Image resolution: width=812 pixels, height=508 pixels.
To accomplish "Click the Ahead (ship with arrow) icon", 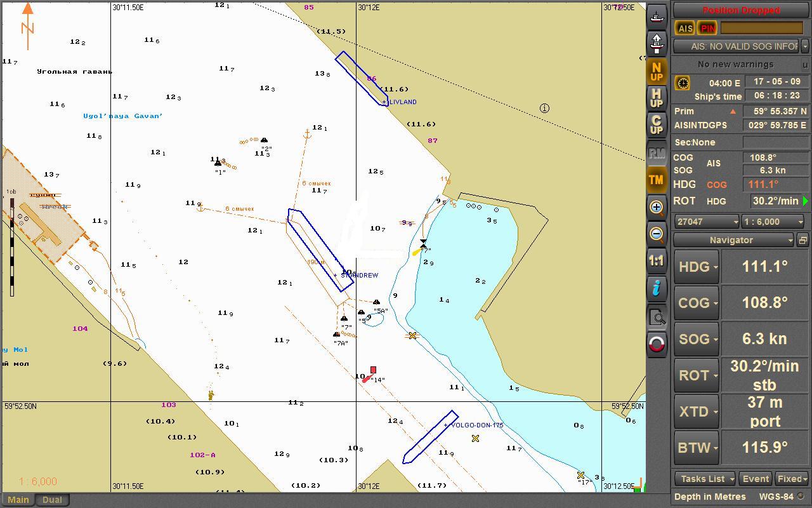I will [657, 43].
